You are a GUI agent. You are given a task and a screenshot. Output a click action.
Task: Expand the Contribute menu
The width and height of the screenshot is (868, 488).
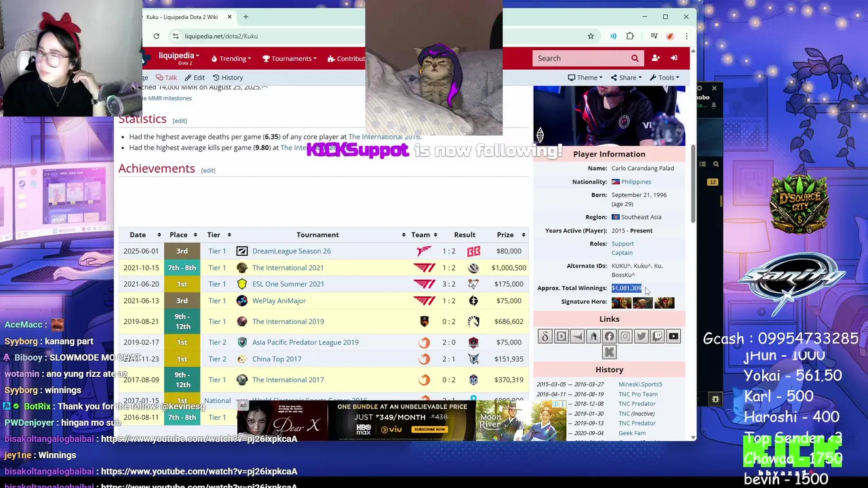pos(347,59)
